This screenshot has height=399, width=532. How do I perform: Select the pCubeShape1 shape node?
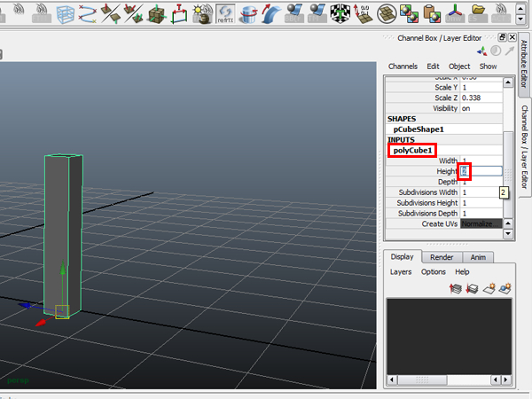point(419,129)
